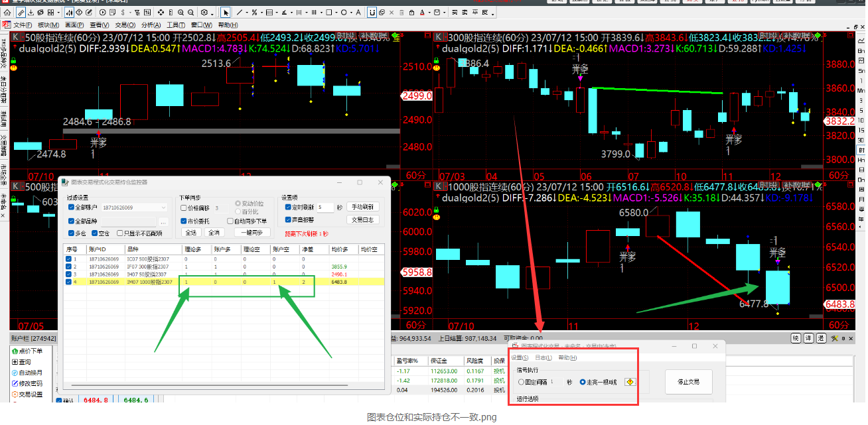This screenshot has width=868, height=425.
Task: Click the K icon on 1000股指连续 chart
Action: (439, 187)
